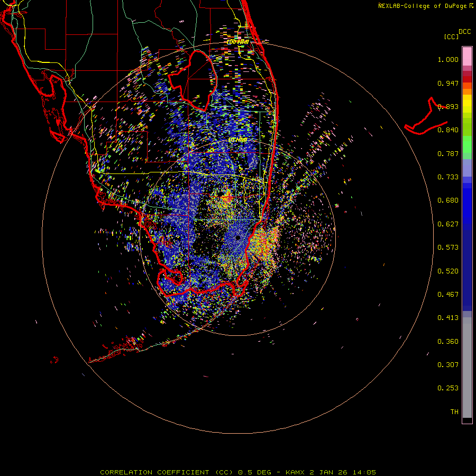Click the 0.520 scale value
The image size is (476, 476).
pyautogui.click(x=448, y=271)
